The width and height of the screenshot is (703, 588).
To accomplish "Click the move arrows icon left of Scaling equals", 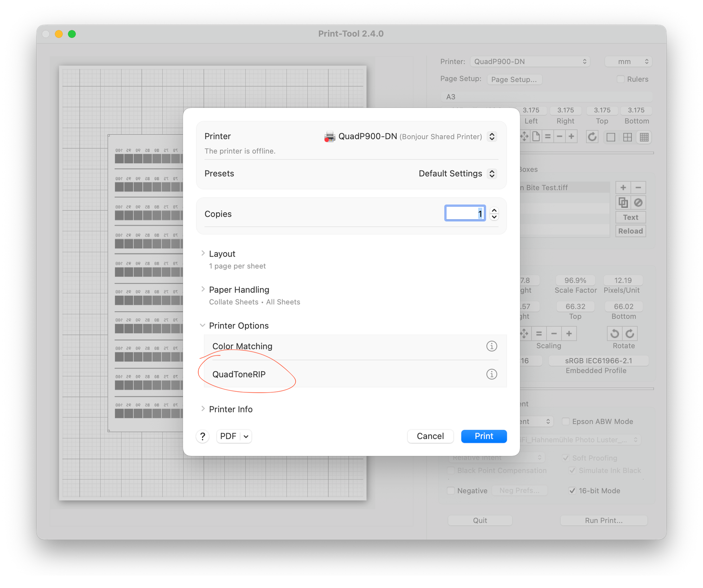I will [x=524, y=334].
